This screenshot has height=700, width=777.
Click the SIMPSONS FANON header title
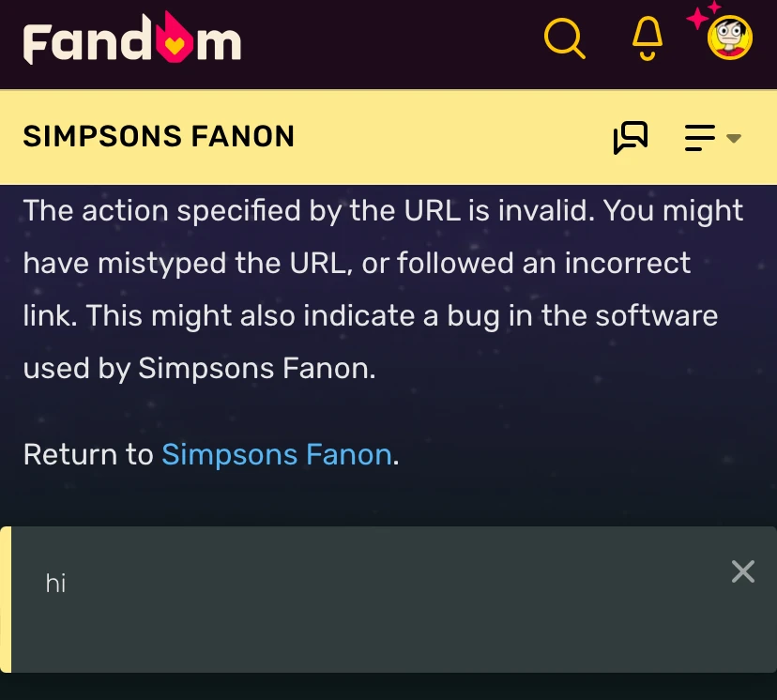[x=158, y=136]
